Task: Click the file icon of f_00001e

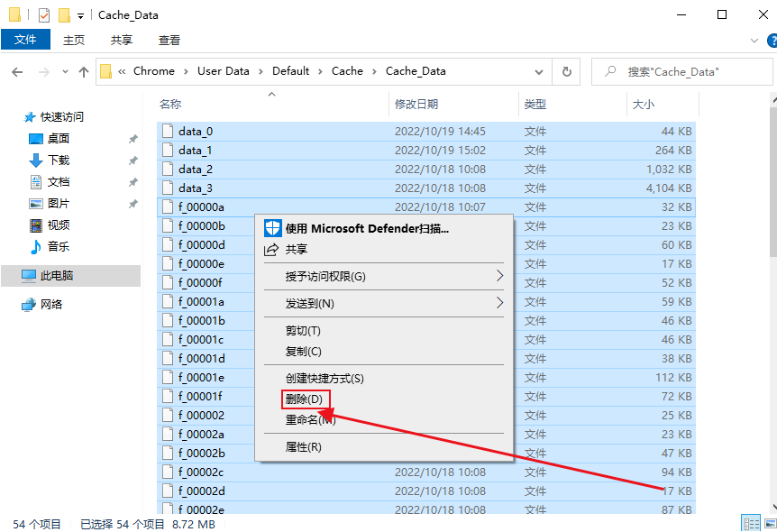Action: click(168, 377)
